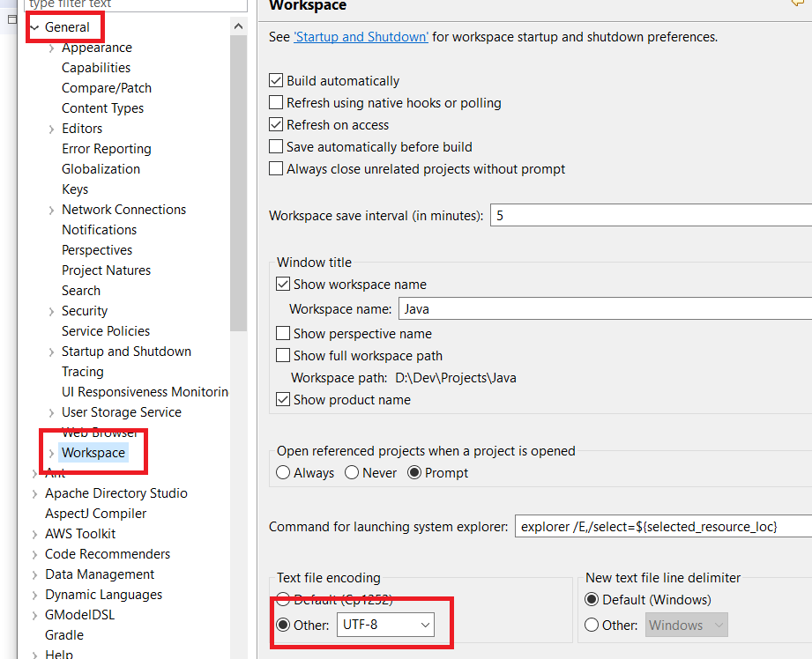Screen dimensions: 812x659
Task: Enable Show full workspace path
Action: coord(284,356)
